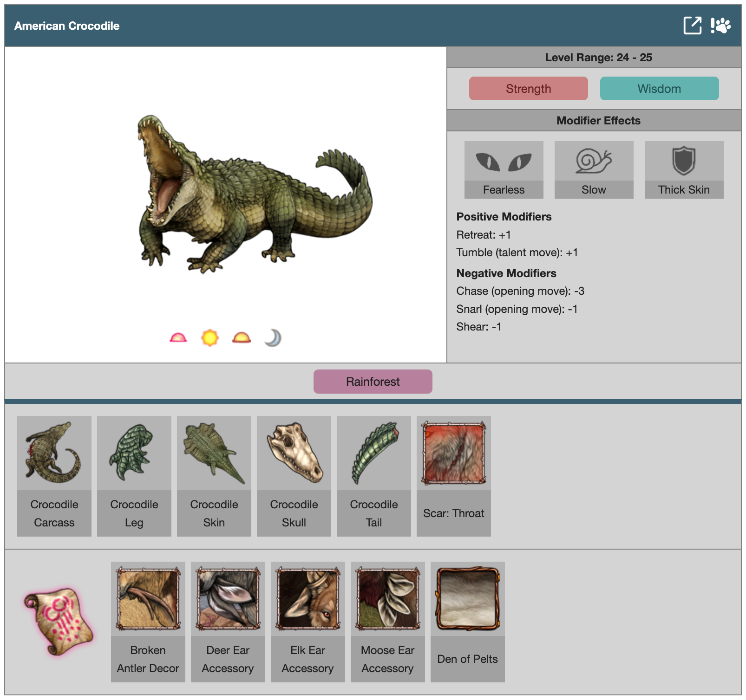View the Scar: Throat marking
Image resolution: width=746 pixels, height=700 pixels.
coord(454,476)
